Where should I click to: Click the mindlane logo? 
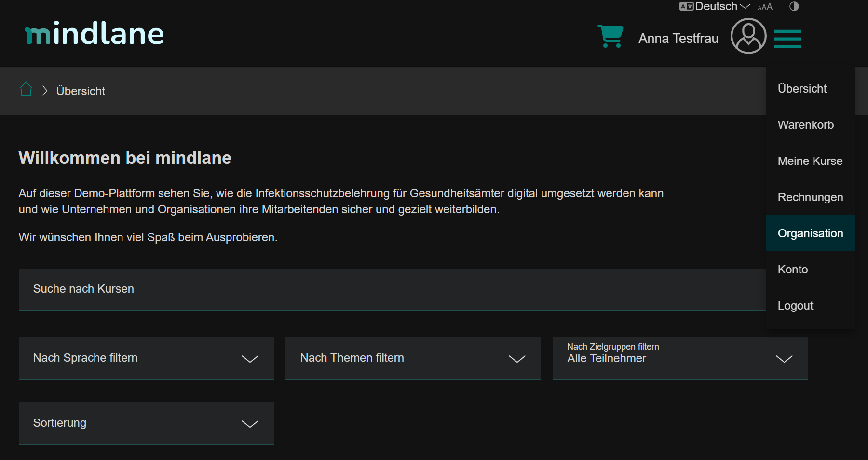(95, 34)
